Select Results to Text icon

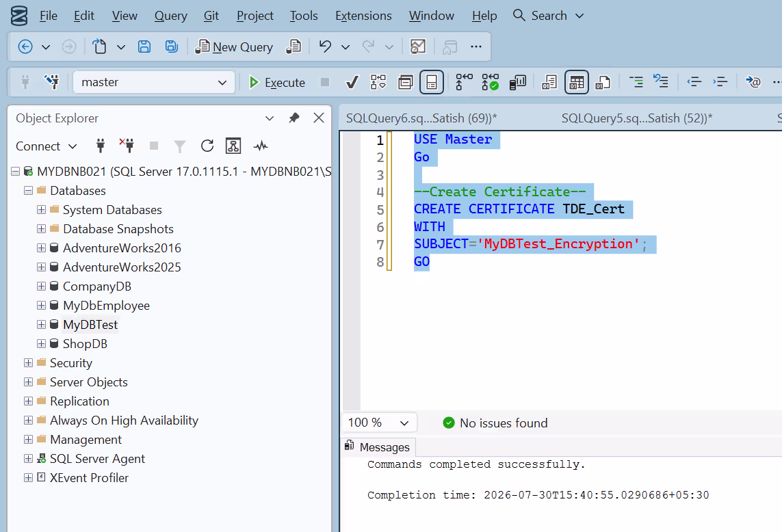[x=549, y=82]
